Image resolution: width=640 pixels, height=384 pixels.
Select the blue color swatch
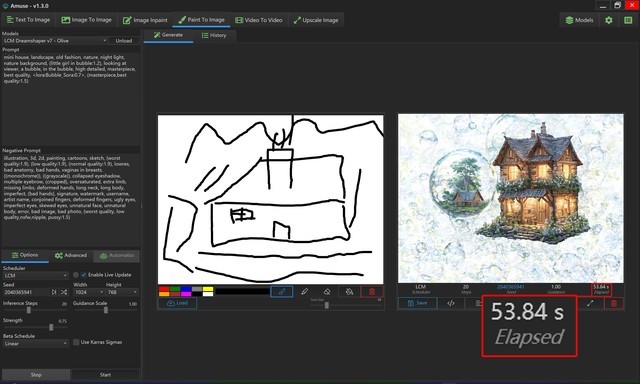click(x=186, y=289)
